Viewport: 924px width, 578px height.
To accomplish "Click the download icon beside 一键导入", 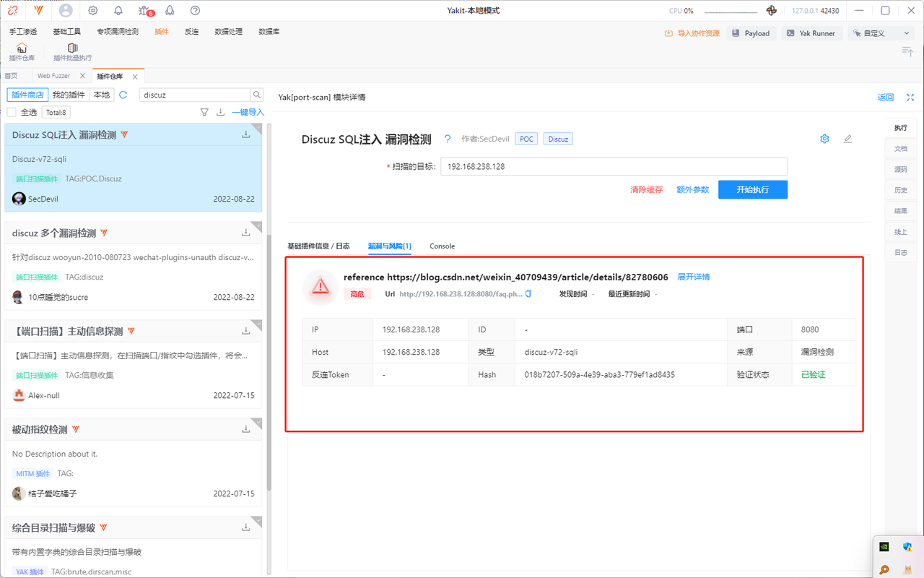I will point(221,112).
